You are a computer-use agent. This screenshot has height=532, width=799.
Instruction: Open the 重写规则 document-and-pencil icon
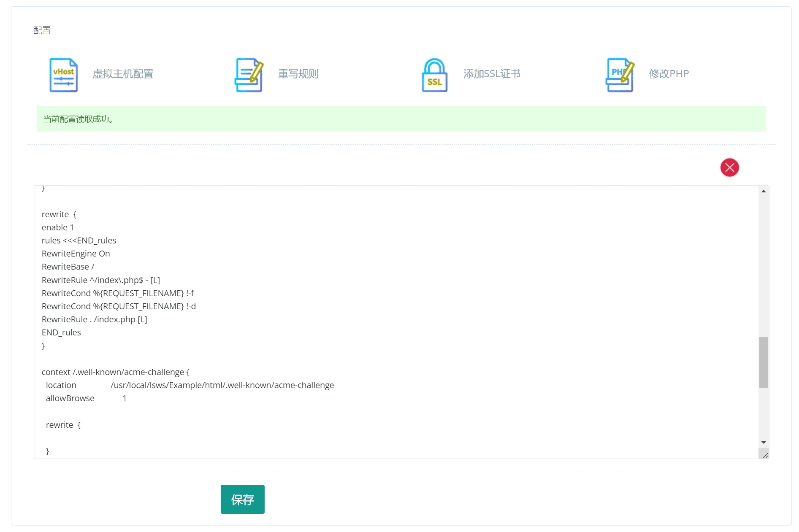pos(249,74)
